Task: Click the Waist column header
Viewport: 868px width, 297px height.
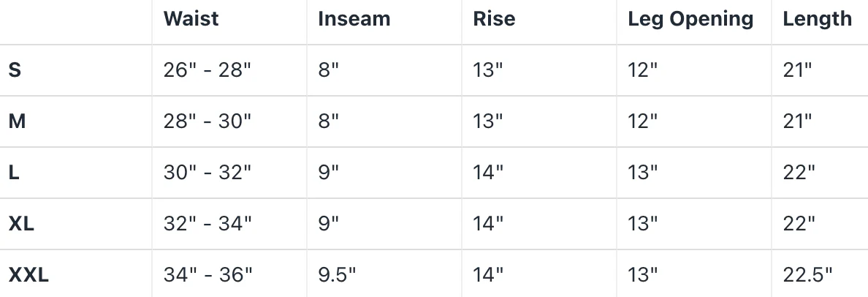Action: 191,19
